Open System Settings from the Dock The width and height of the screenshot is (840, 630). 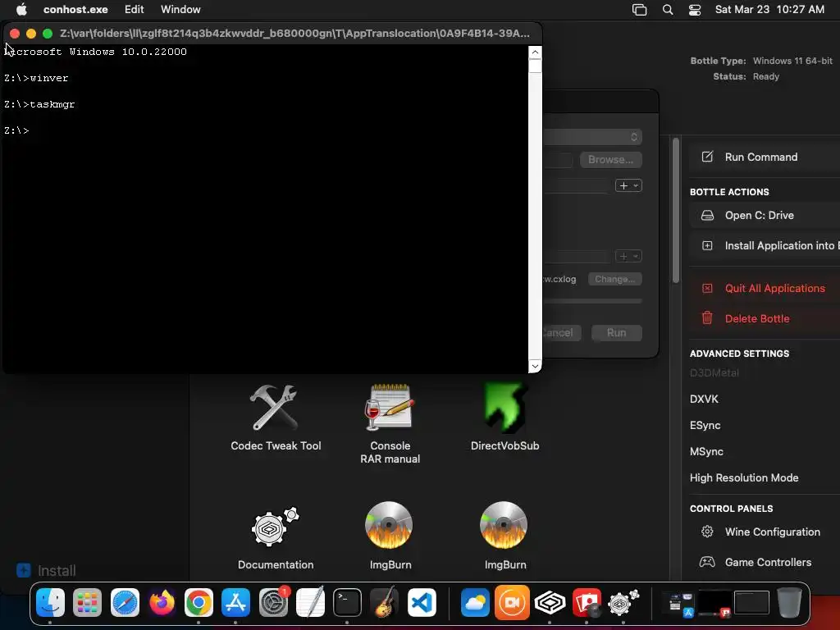[273, 602]
